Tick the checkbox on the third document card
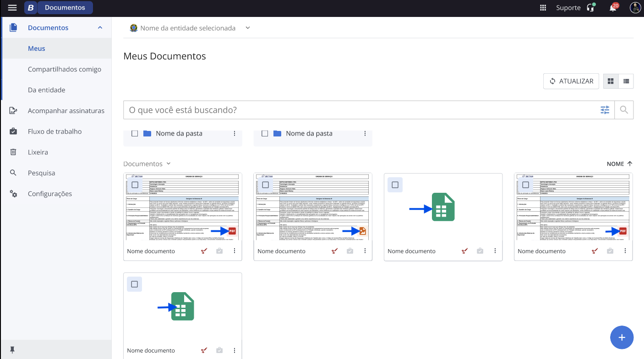 tap(395, 185)
